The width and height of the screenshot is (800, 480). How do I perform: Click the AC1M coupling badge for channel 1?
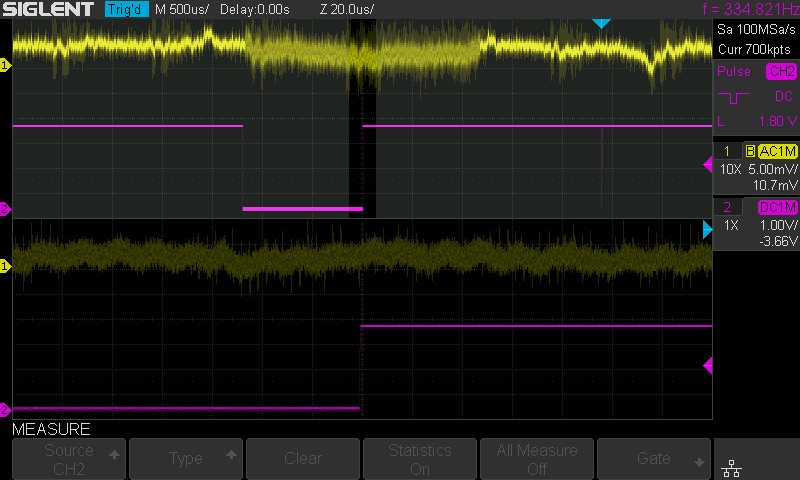778,151
